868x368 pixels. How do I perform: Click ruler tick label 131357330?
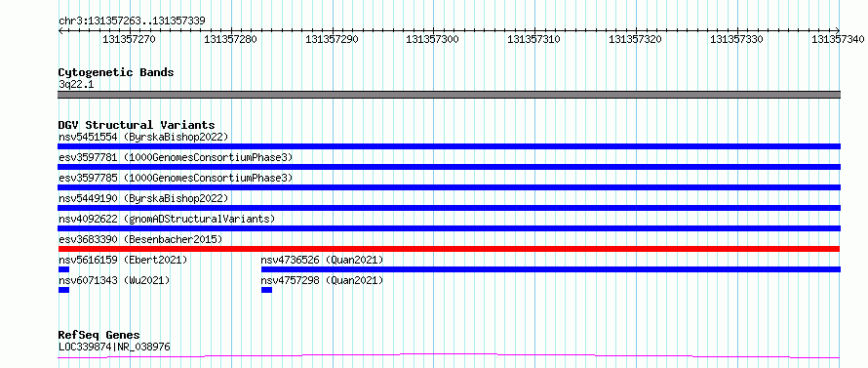(736, 39)
